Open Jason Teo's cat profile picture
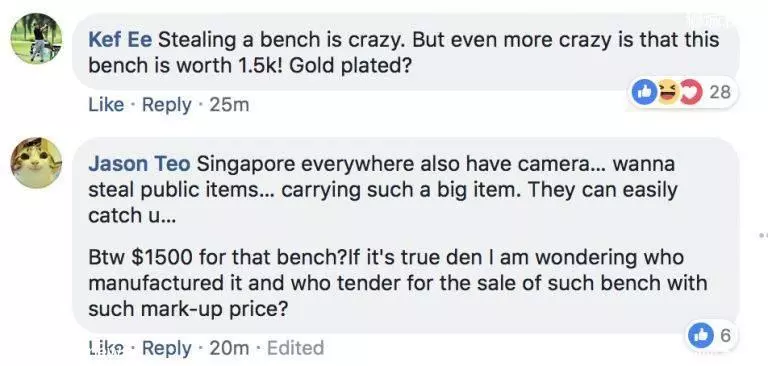 coord(36,163)
